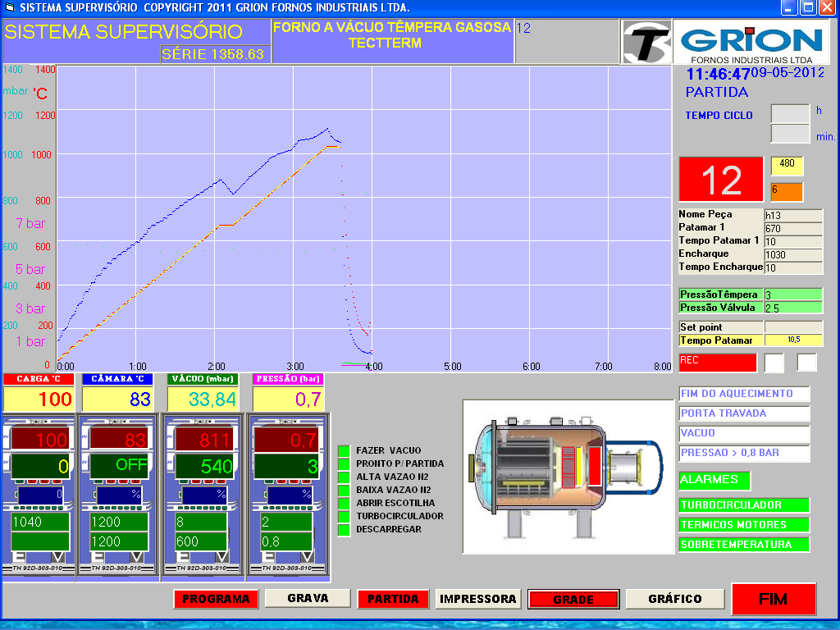
Task: Click the green 600 field on Vácuo controller
Action: [x=201, y=541]
